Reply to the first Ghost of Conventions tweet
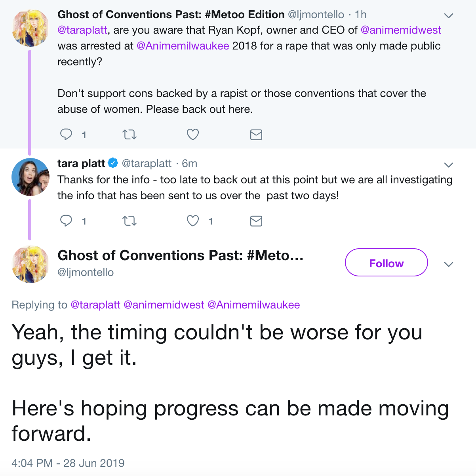Screen dimensions: 476x476 pos(66,135)
